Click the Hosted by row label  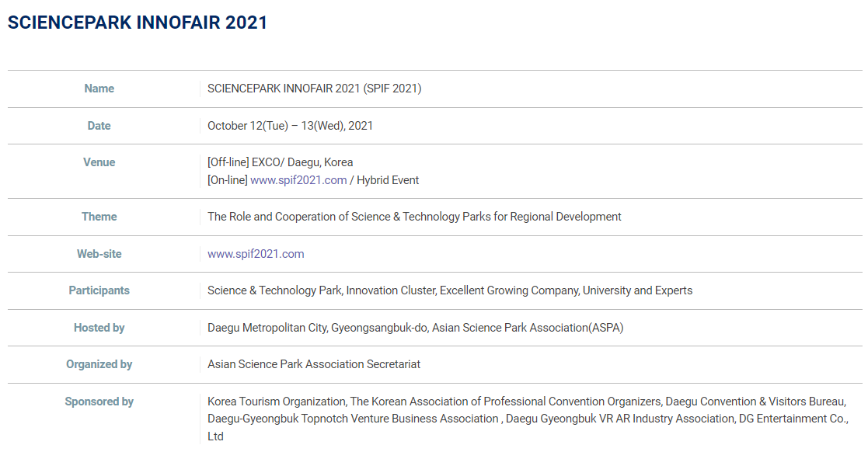click(99, 328)
